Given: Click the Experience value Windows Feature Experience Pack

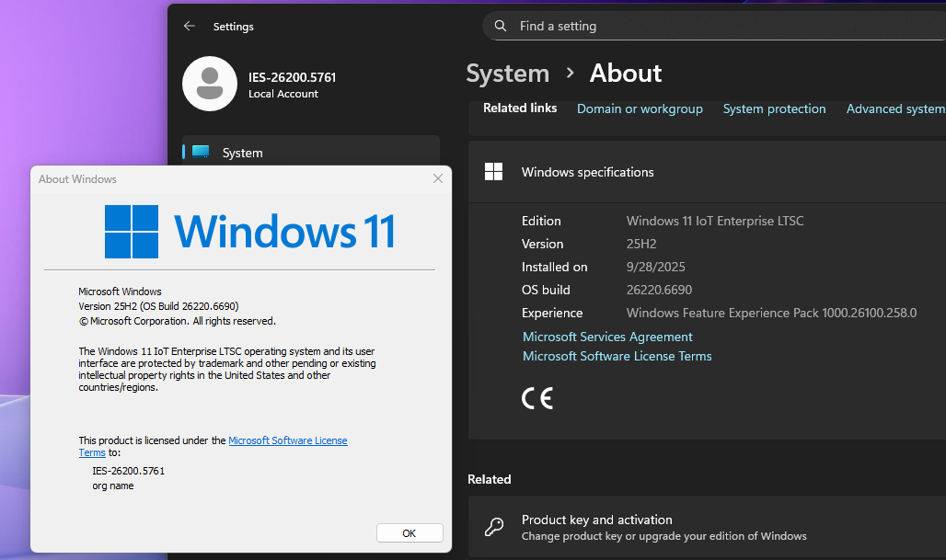Looking at the screenshot, I should pos(771,313).
